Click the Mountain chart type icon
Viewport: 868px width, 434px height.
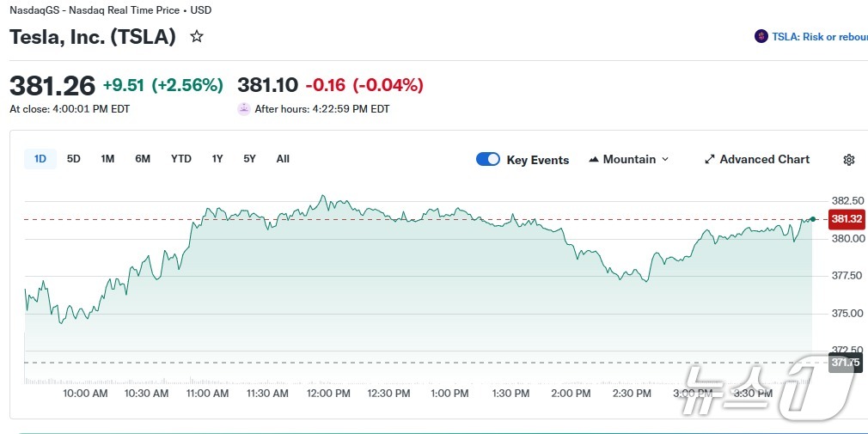[594, 160]
